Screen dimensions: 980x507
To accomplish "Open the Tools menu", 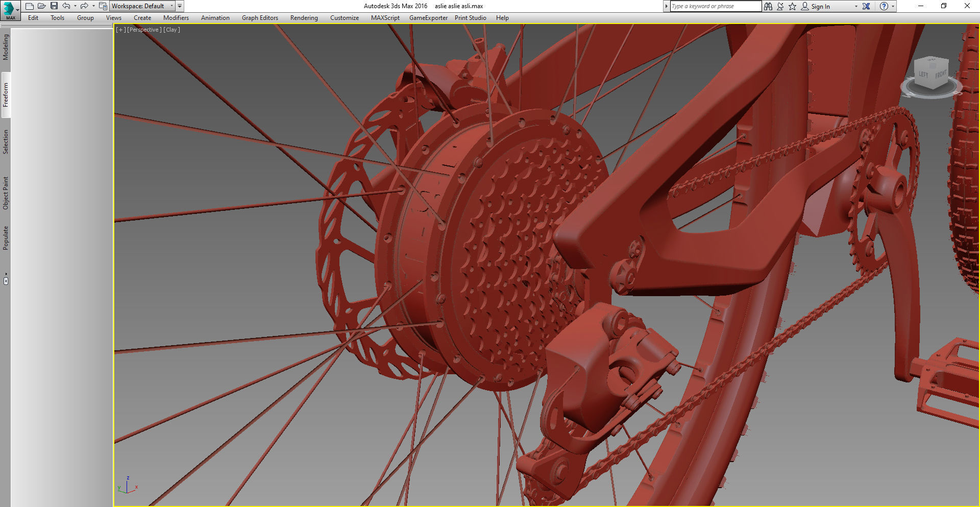I will 57,18.
